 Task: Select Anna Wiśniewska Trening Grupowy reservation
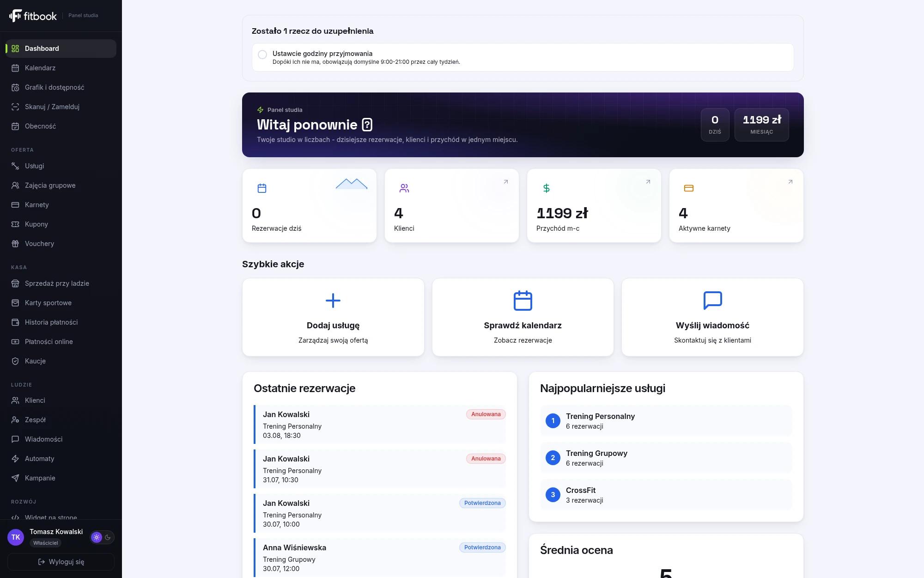click(x=380, y=558)
